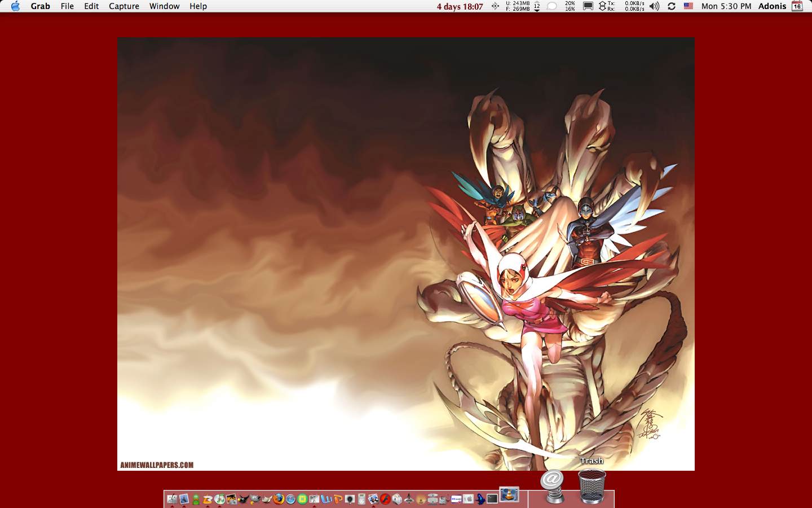This screenshot has width=812, height=508.
Task: Launch the red Flash icon in Dock
Action: click(385, 499)
